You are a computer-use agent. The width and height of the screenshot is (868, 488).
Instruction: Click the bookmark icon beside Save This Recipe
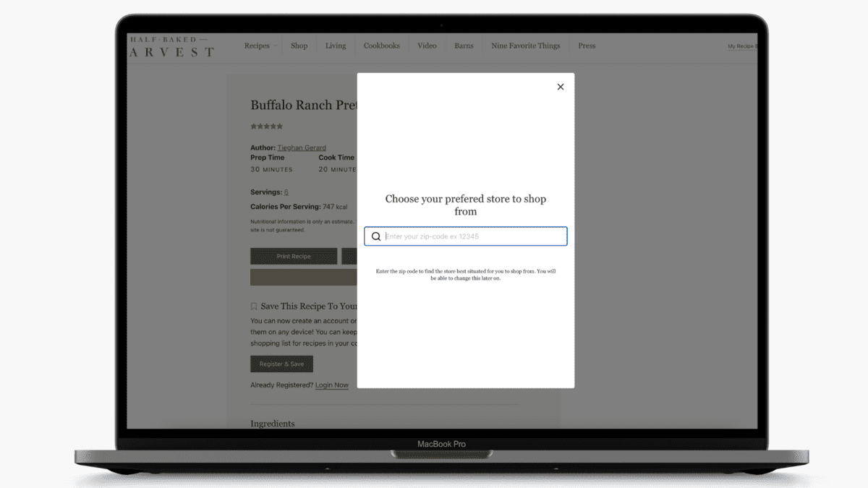254,307
